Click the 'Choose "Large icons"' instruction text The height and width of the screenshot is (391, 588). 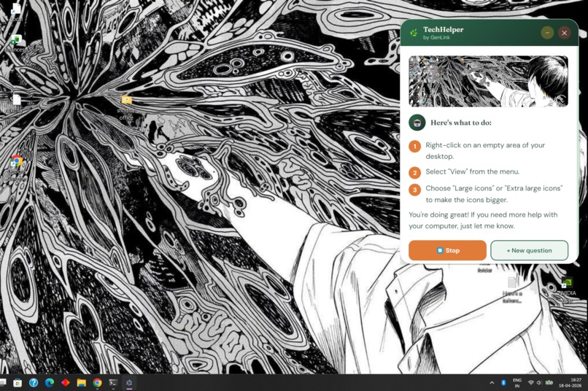494,194
